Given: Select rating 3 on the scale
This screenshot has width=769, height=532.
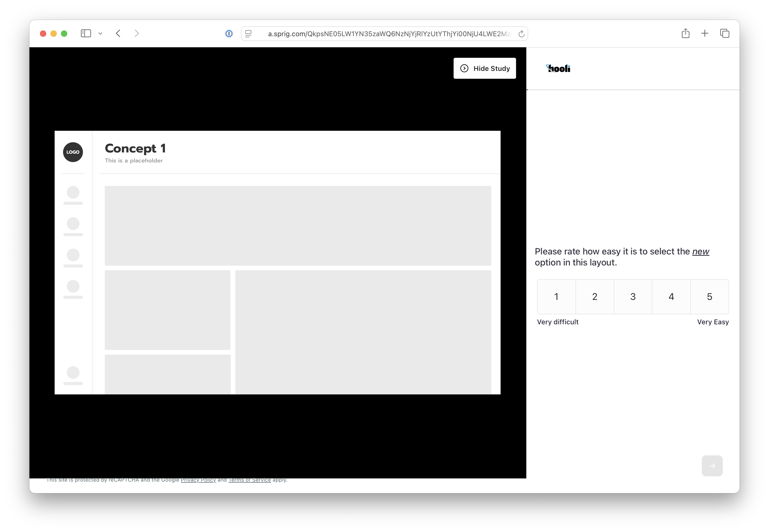Looking at the screenshot, I should point(633,296).
